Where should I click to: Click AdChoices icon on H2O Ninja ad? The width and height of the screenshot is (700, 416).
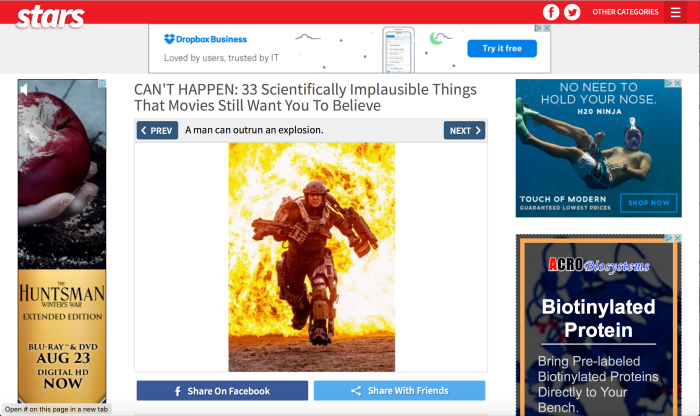668,84
